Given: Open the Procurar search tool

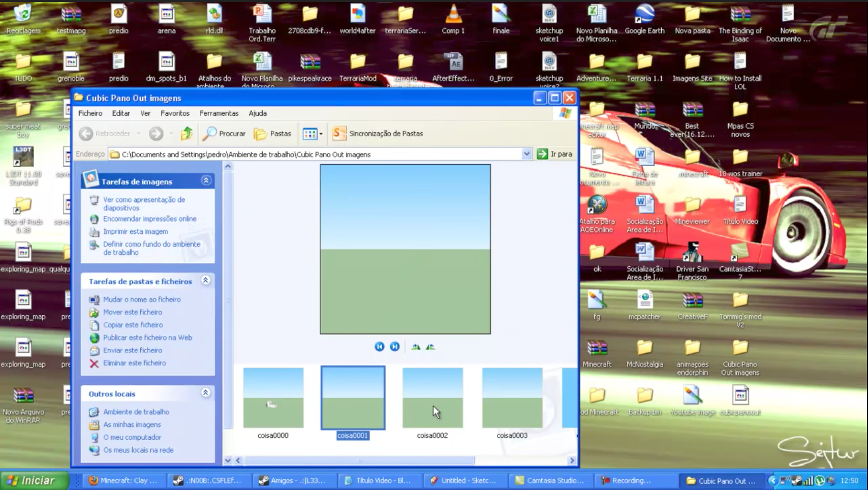Looking at the screenshot, I should coord(224,134).
